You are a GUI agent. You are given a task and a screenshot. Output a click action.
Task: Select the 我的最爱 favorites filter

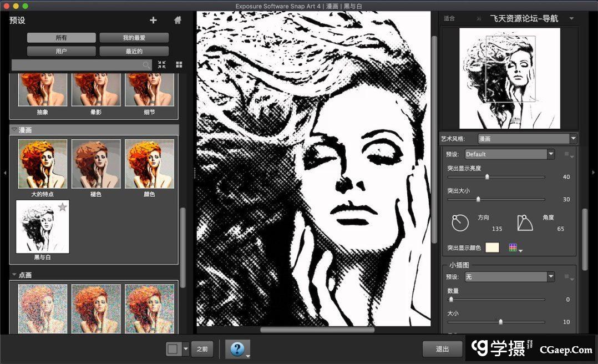(x=134, y=38)
